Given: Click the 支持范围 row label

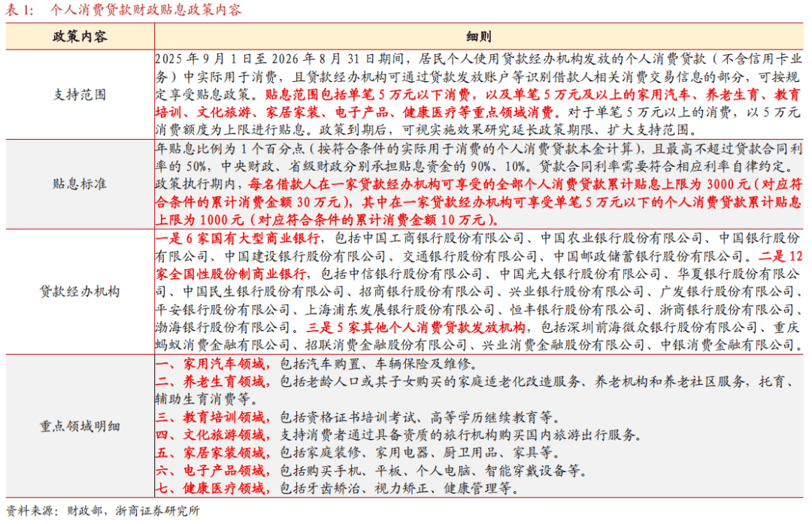Looking at the screenshot, I should (x=80, y=95).
